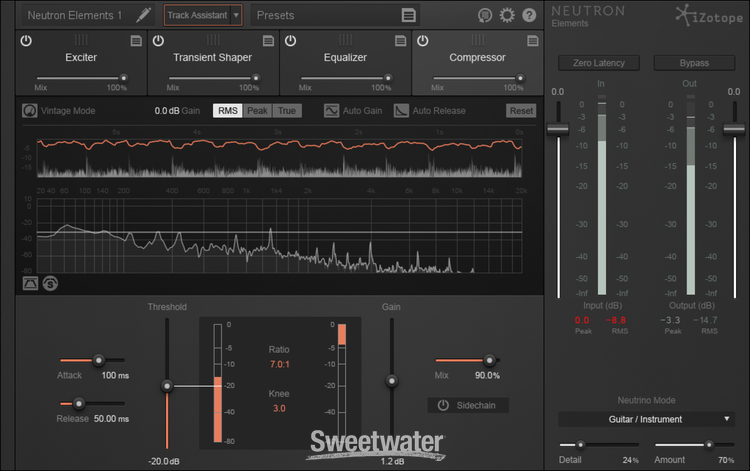Screen dimensions: 750x471
Task: Open the Presets list icon
Action: (x=408, y=15)
